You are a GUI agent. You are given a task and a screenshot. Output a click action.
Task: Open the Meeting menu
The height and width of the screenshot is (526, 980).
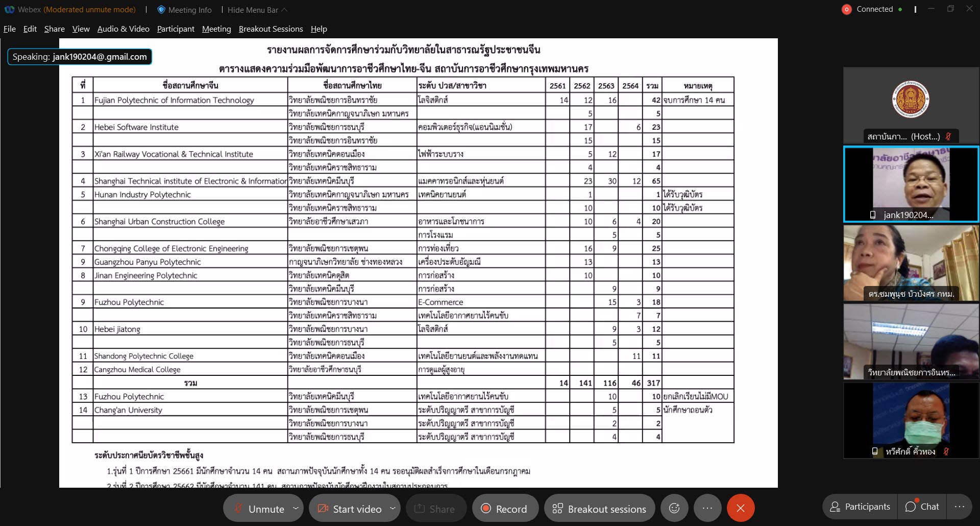pyautogui.click(x=216, y=29)
